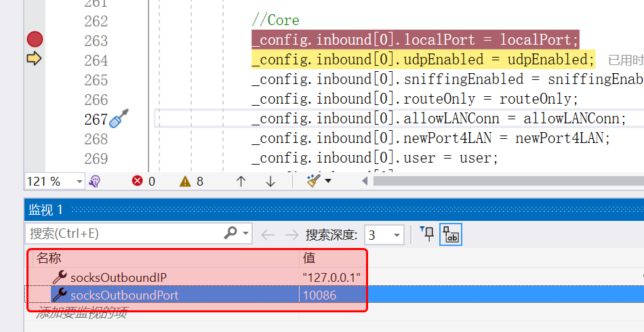This screenshot has height=332, width=644.
Task: Run code cleanup with the broom icon
Action: tap(313, 181)
